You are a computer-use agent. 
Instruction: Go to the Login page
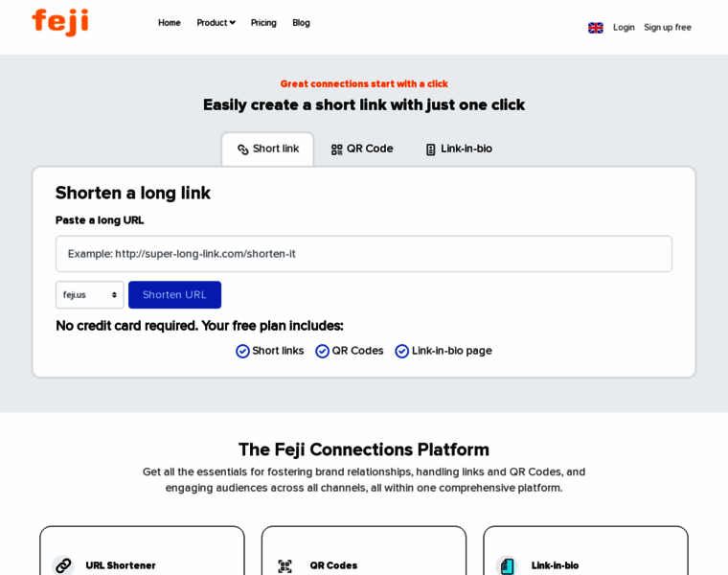pyautogui.click(x=624, y=28)
